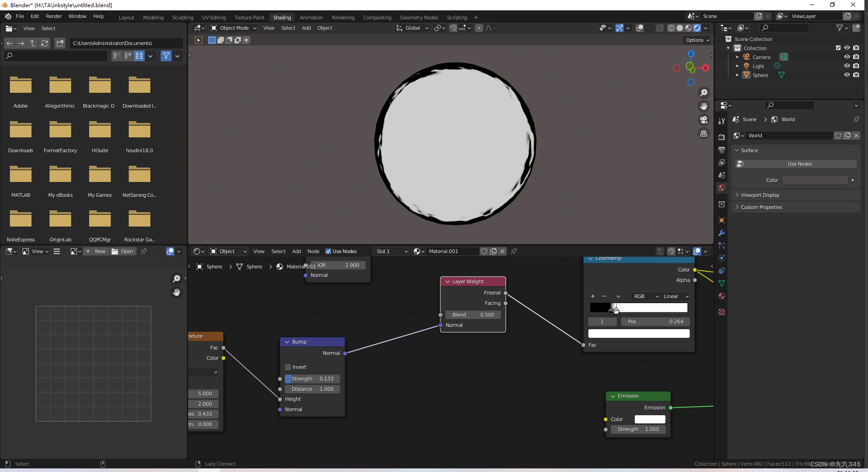
Task: Click the viewport pan hand icon
Action: pyautogui.click(x=703, y=106)
